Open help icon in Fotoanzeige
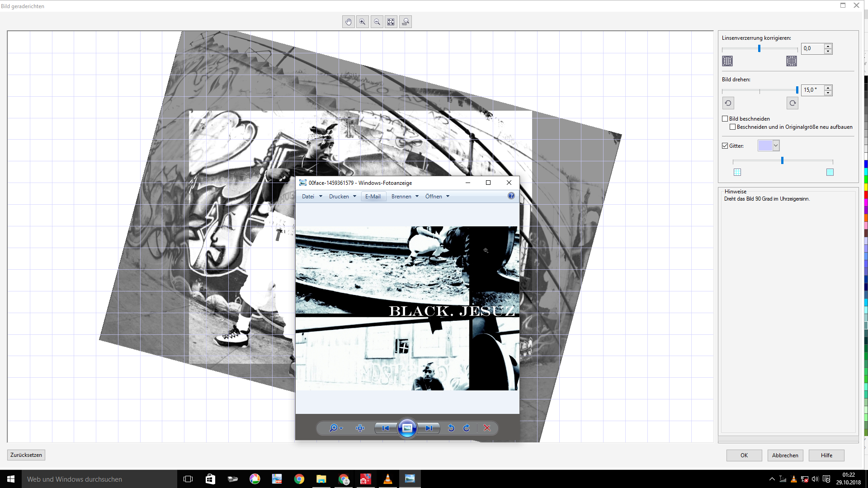 click(x=511, y=196)
